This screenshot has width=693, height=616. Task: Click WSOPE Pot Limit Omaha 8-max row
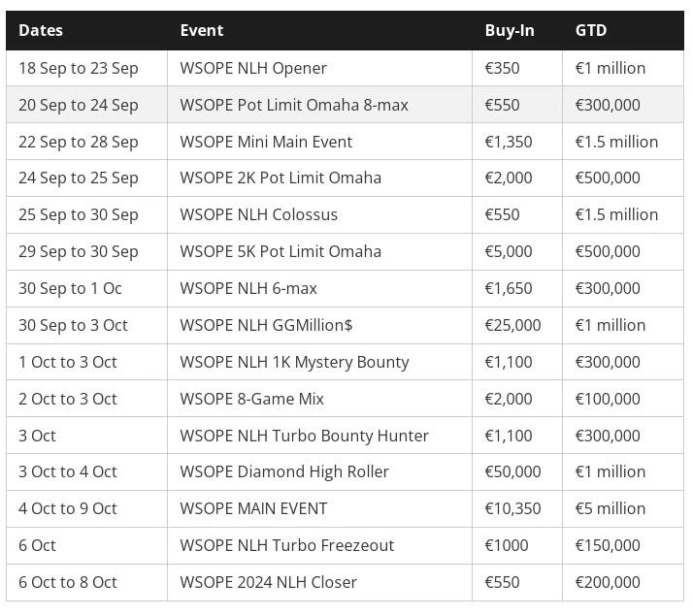(294, 105)
